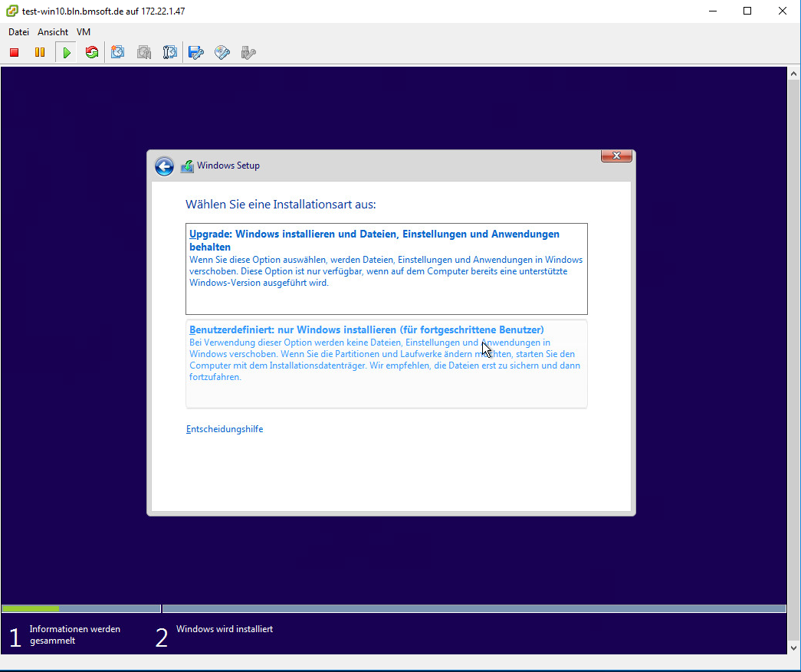The width and height of the screenshot is (801, 672).
Task: Choose Benutzerdefiniert installation option
Action: point(387,363)
